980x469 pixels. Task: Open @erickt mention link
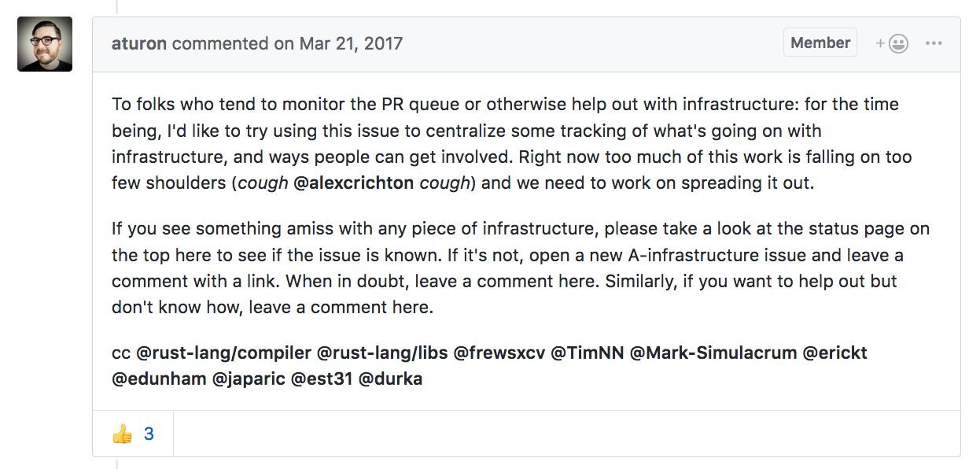834,353
